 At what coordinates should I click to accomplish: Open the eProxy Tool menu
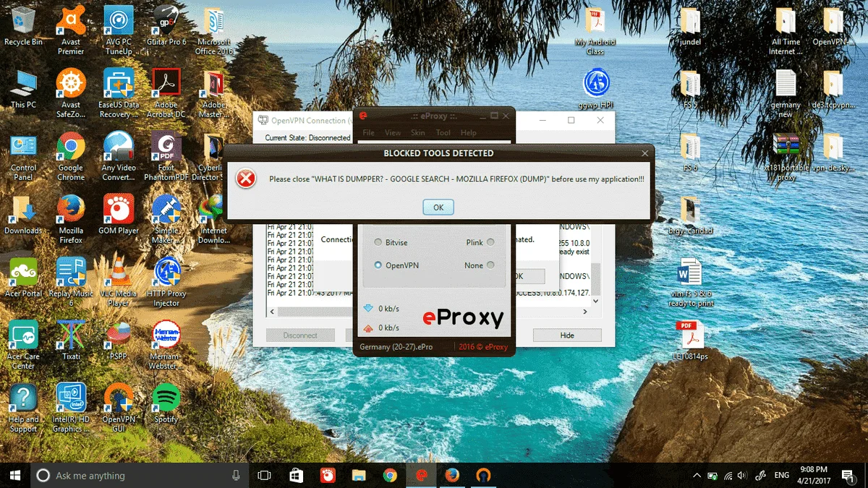click(x=443, y=133)
